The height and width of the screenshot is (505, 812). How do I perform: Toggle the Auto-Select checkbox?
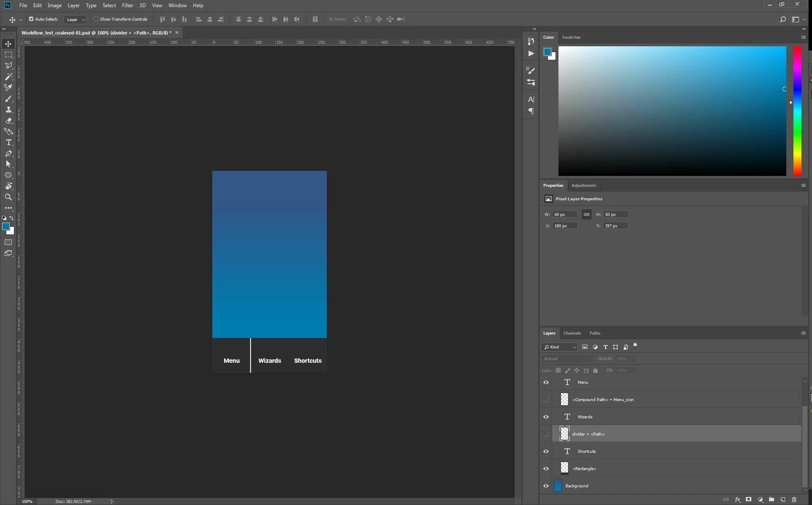[x=31, y=19]
